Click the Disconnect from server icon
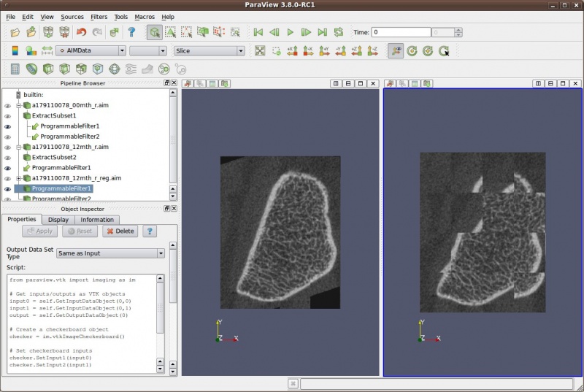The image size is (584, 392). (64, 32)
